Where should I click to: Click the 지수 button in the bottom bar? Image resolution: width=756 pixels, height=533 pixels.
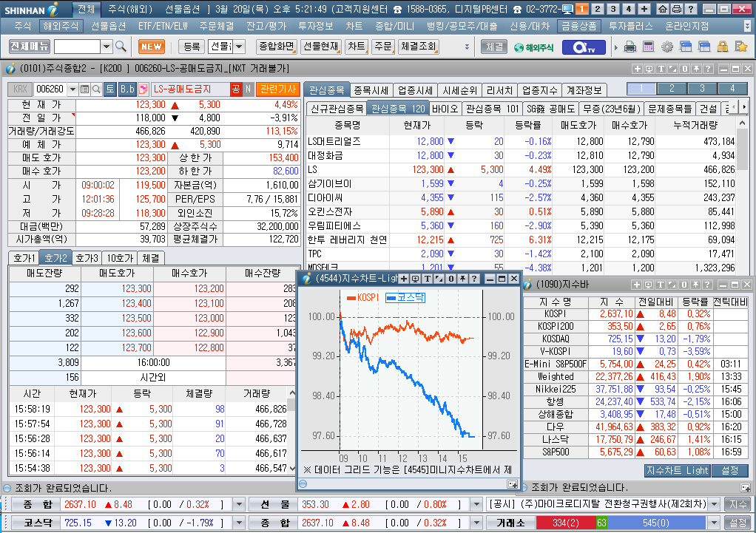(x=738, y=505)
